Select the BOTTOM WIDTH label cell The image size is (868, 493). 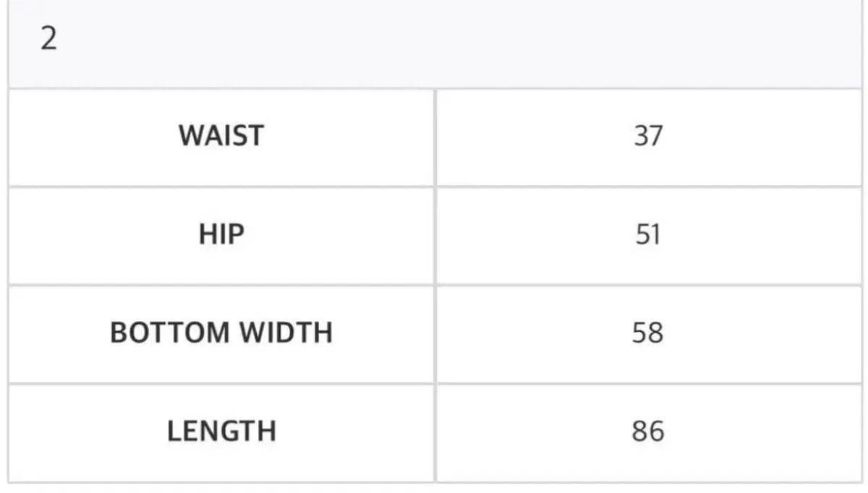221,333
